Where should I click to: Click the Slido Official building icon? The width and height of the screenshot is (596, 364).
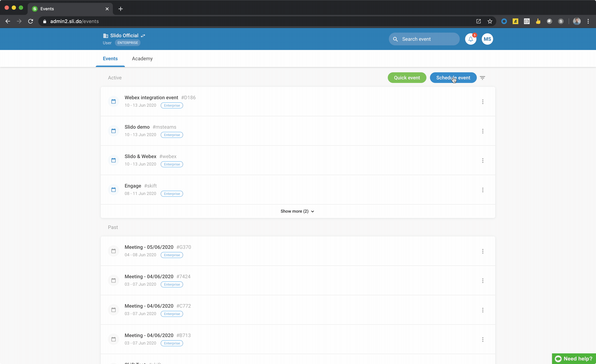click(106, 36)
